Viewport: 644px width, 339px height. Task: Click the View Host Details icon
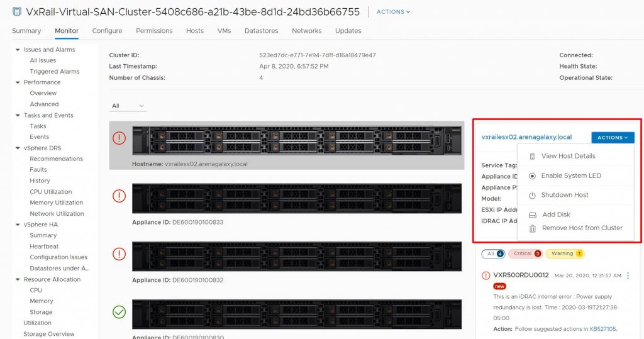click(532, 157)
